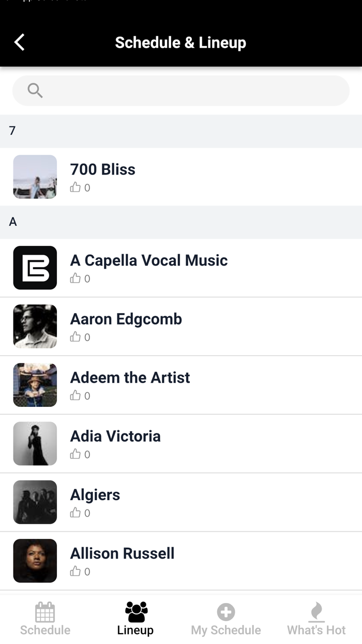Open the My Schedule tab
The width and height of the screenshot is (362, 644).
[x=225, y=619]
